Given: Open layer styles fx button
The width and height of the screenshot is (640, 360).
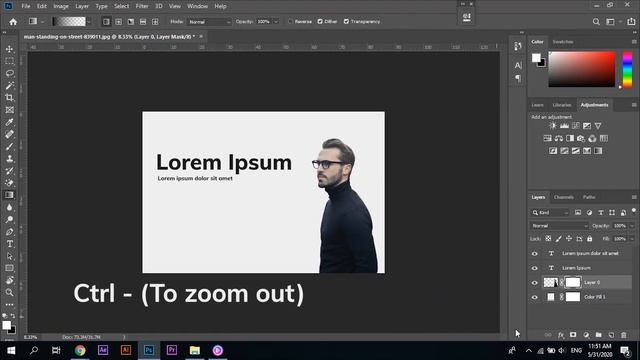Looking at the screenshot, I should 561,335.
